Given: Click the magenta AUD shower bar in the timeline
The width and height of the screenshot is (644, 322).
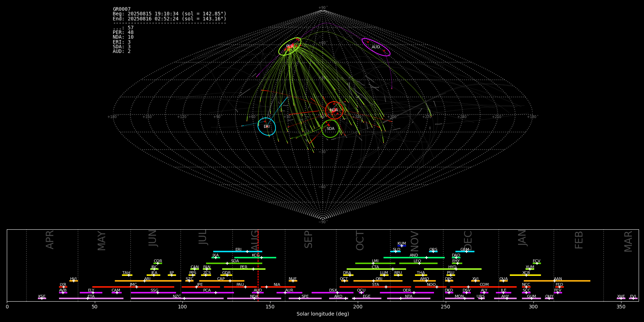Looking at the screenshot, I should 258,293.
